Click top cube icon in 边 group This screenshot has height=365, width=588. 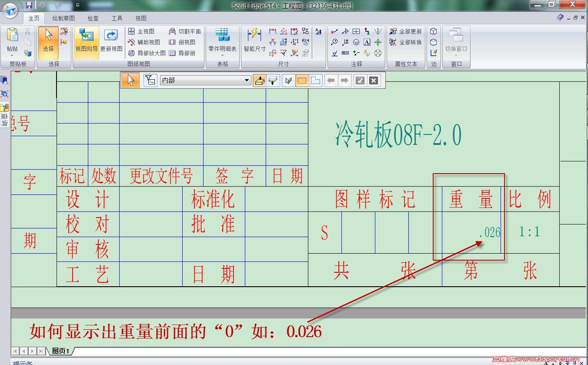click(433, 31)
